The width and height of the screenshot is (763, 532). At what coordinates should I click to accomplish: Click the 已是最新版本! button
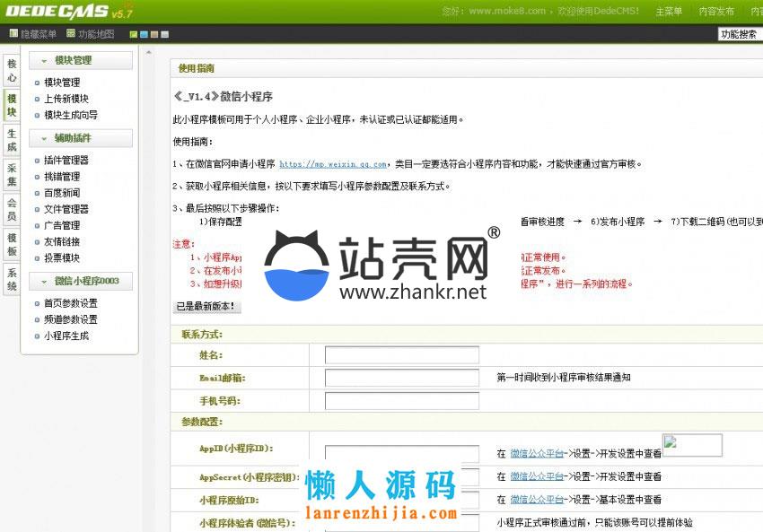coord(206,306)
